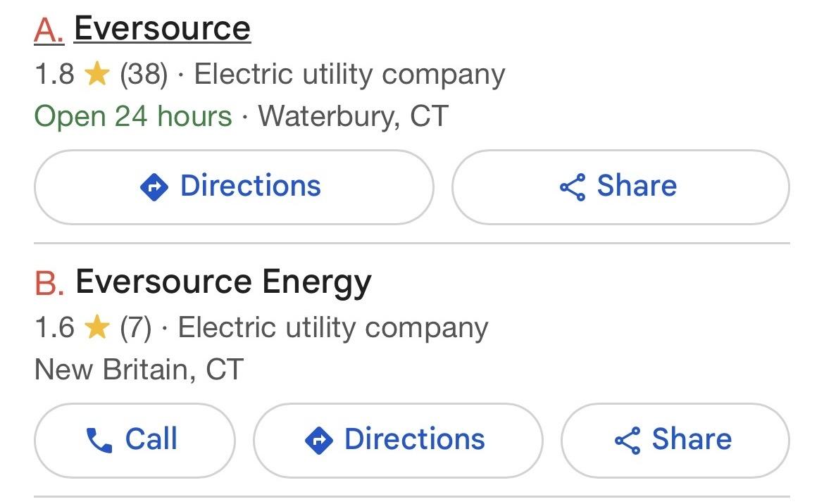
Task: Tap the star rating icon for Eversource
Action: pos(96,73)
